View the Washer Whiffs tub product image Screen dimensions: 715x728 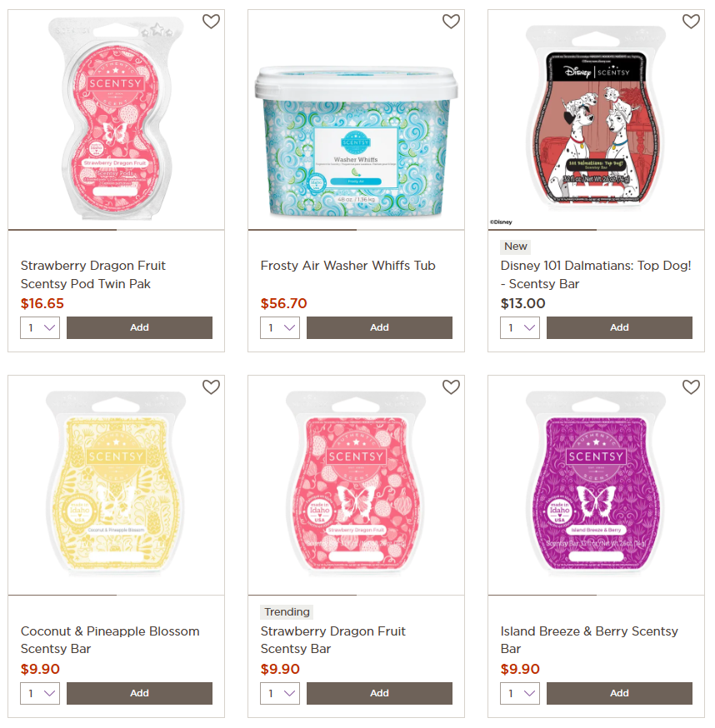click(357, 142)
